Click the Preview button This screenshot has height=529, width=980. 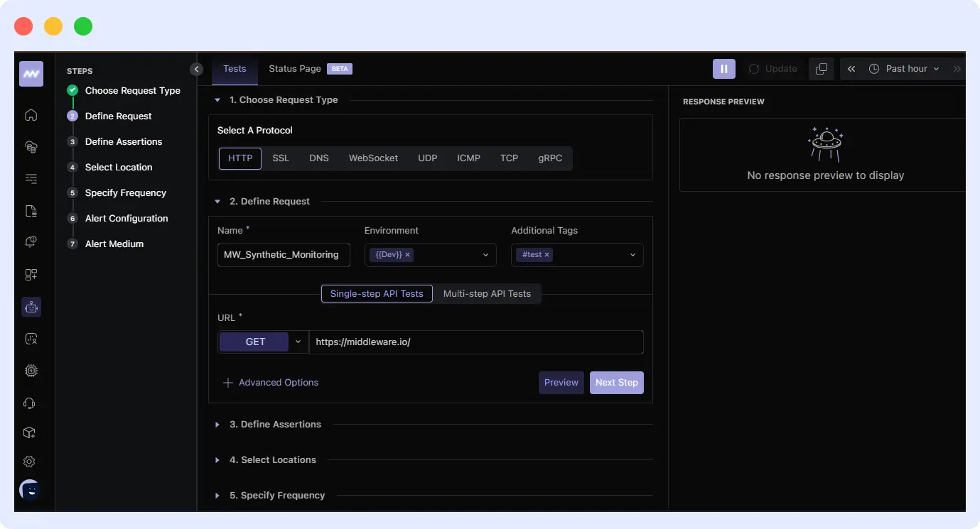click(x=561, y=383)
